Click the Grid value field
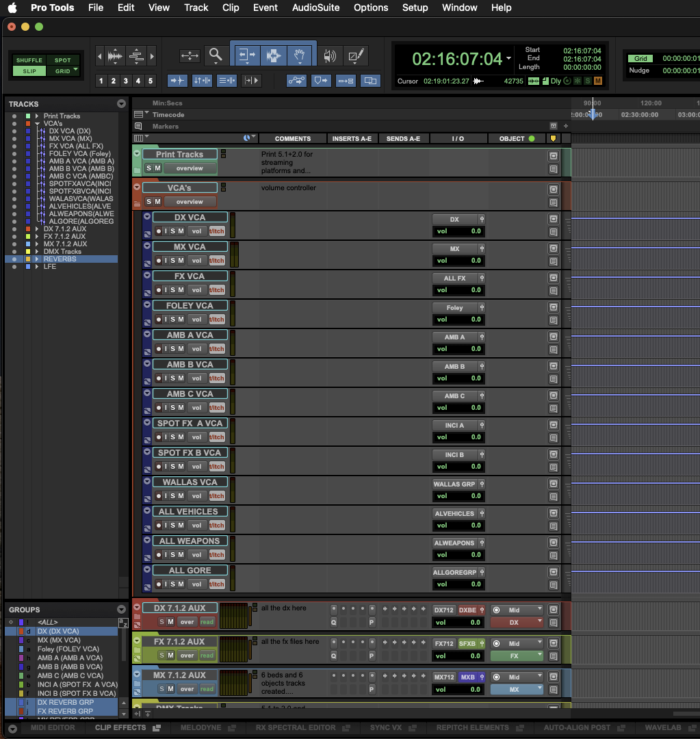 [x=681, y=58]
